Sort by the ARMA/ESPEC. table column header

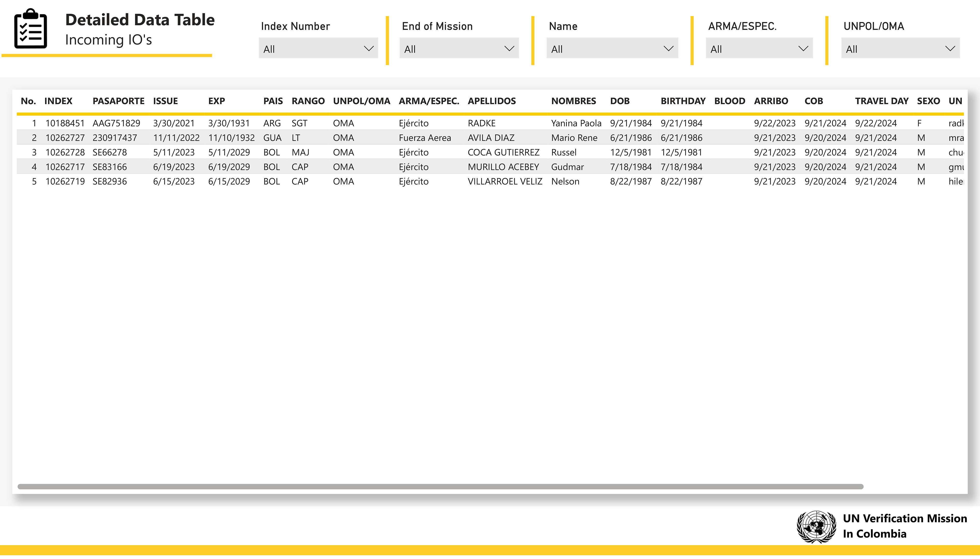[x=429, y=101]
